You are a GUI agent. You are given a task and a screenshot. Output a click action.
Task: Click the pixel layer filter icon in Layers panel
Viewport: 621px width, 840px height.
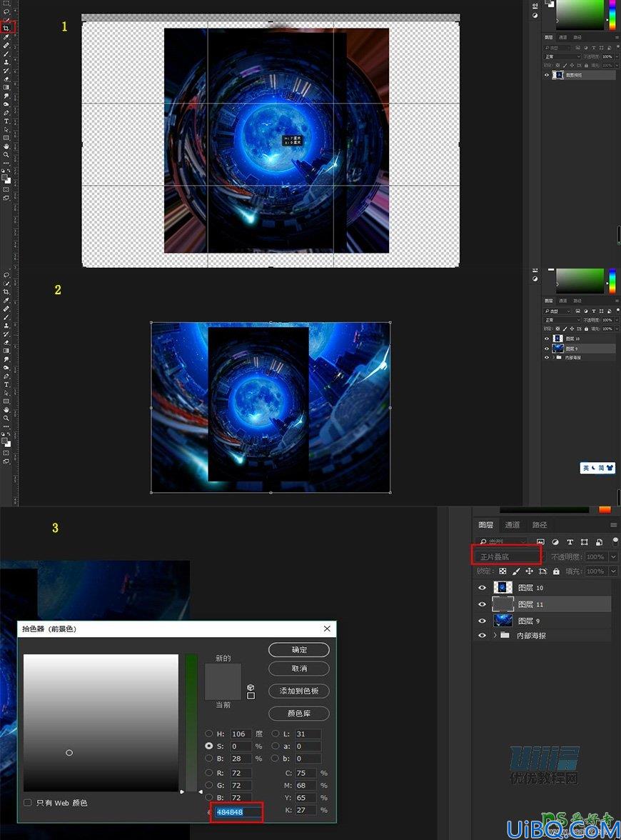click(540, 542)
